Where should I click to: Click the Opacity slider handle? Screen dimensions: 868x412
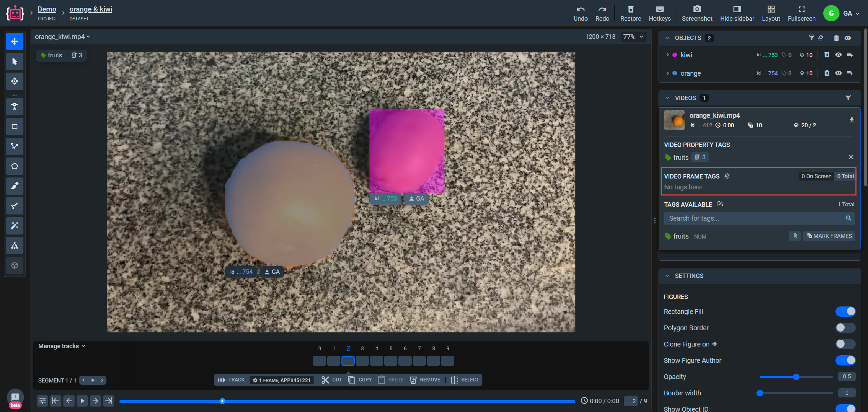point(796,377)
